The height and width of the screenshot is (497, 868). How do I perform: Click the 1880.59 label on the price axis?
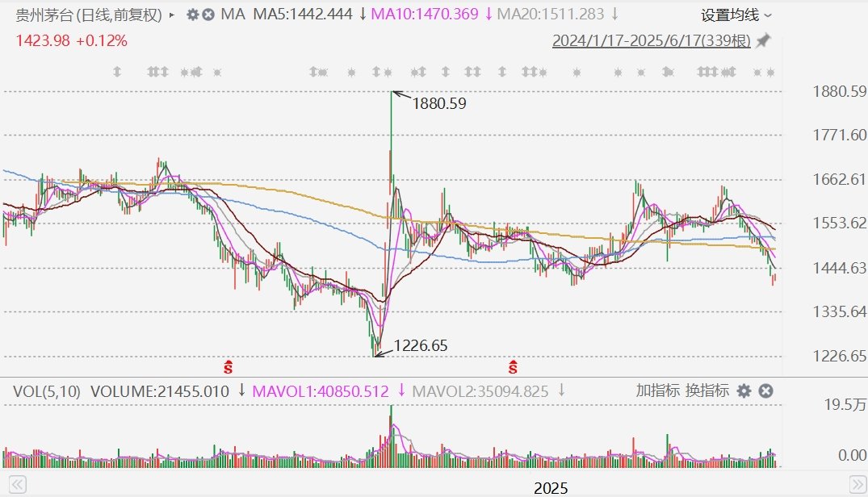click(x=839, y=91)
